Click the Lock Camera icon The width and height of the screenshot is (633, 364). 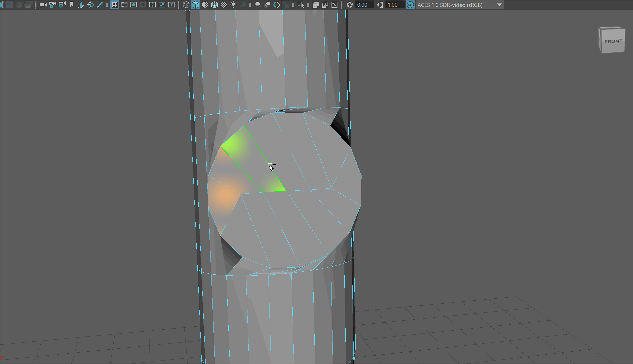52,5
